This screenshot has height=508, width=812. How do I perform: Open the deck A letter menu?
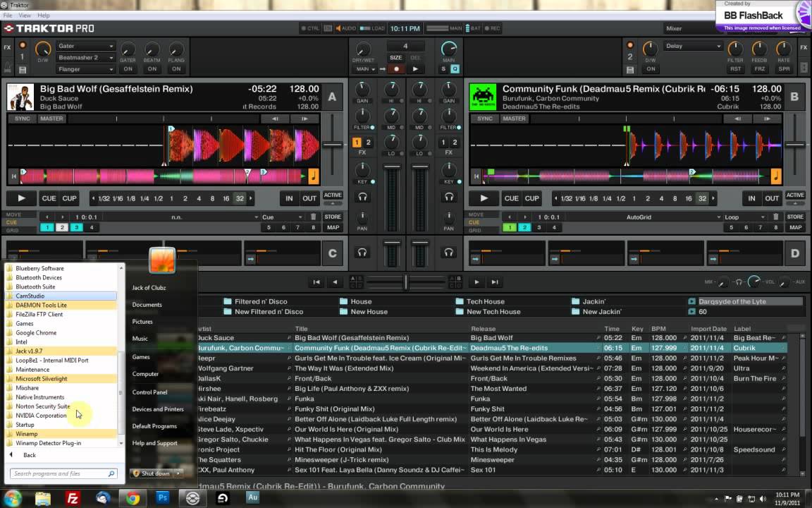(332, 97)
